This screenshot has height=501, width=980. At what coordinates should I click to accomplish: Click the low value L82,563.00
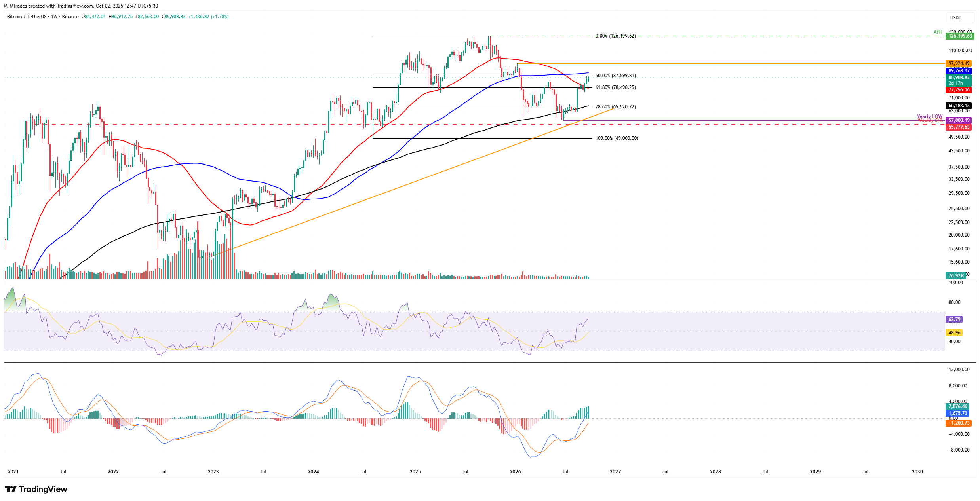tap(147, 17)
